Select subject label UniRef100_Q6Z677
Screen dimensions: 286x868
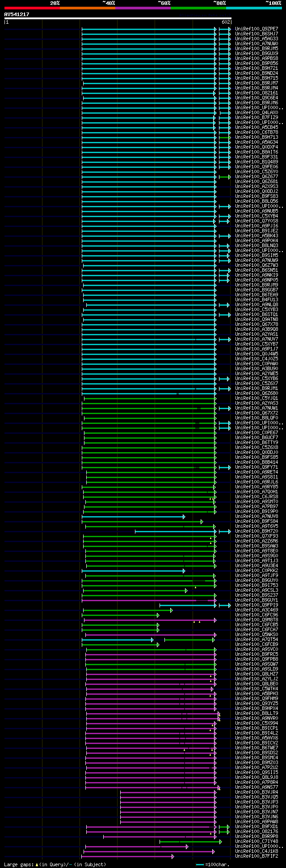257,176
